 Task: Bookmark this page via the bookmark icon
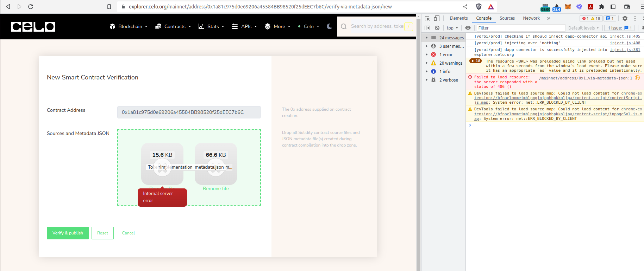coord(109,7)
